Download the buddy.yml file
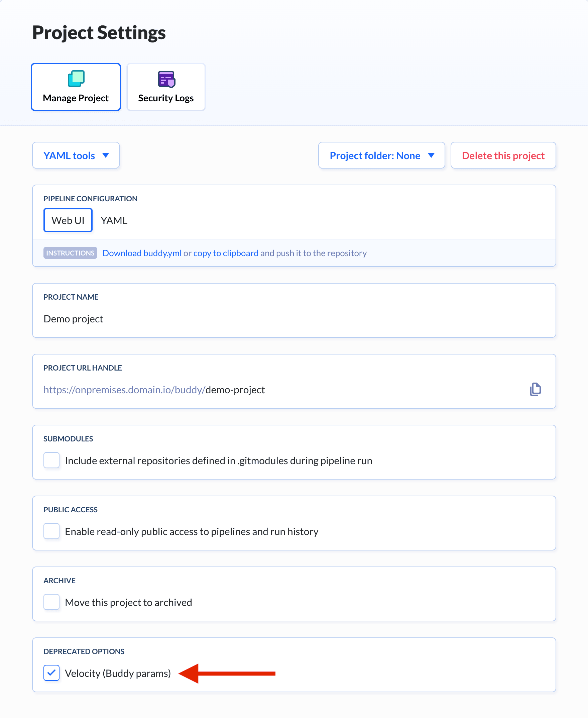The image size is (588, 718). click(x=142, y=253)
